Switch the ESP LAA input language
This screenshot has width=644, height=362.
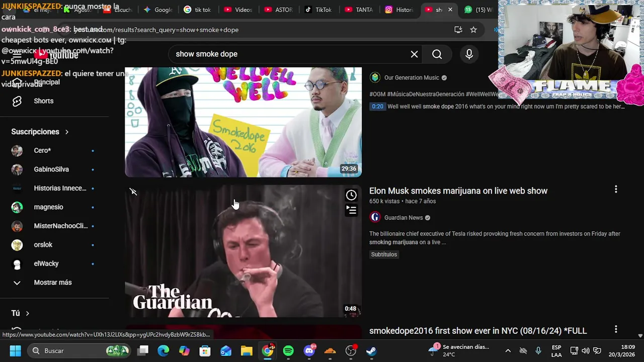click(556, 350)
